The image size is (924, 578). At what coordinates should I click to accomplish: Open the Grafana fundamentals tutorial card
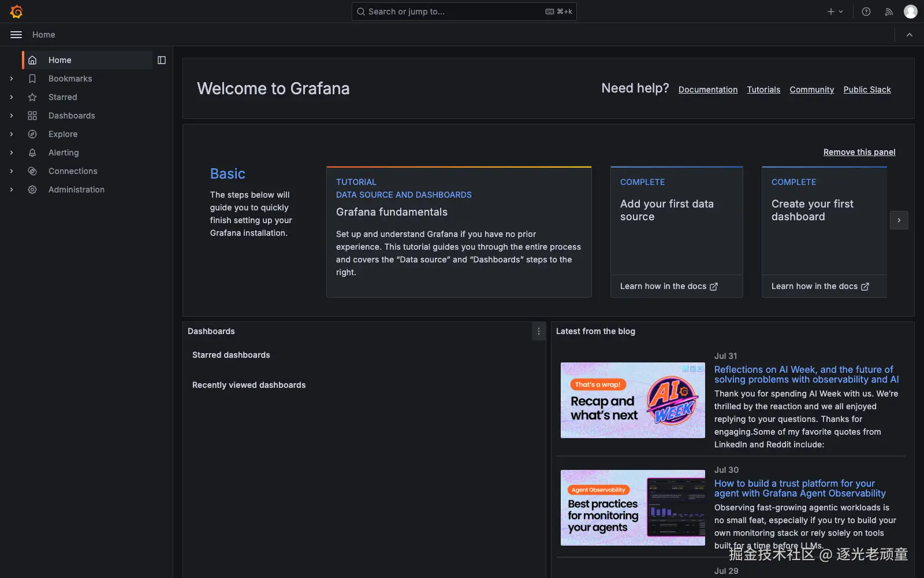(x=459, y=232)
